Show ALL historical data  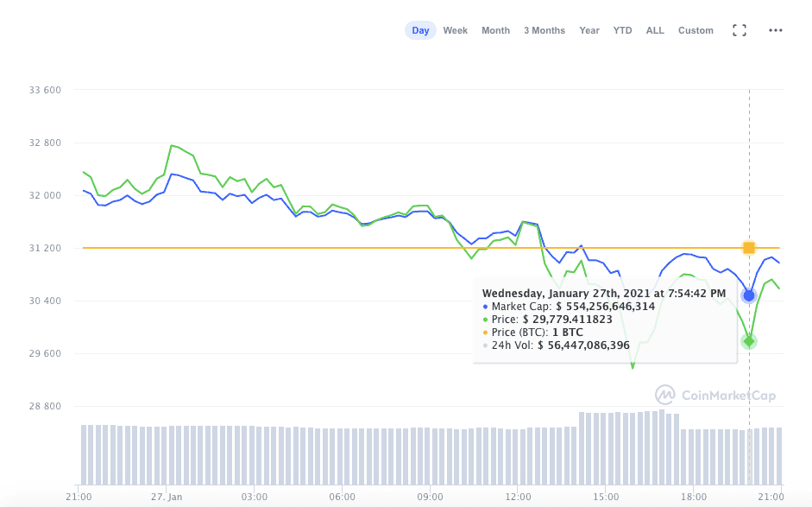click(x=655, y=30)
